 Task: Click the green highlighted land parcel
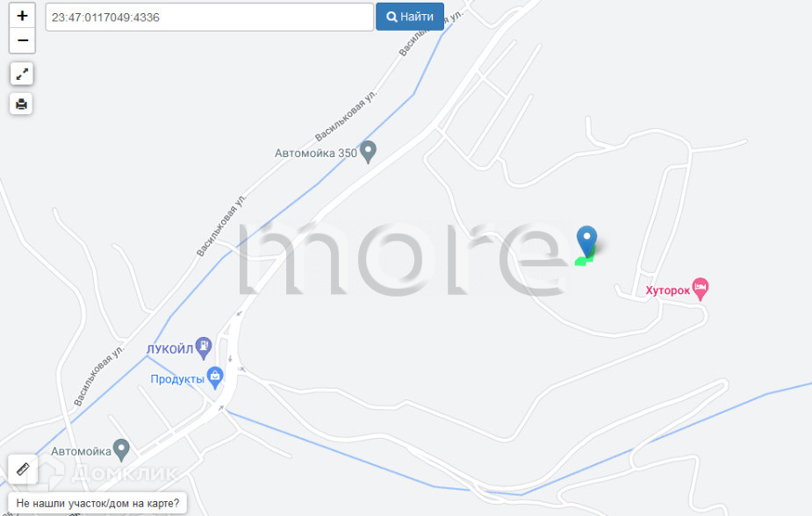pyautogui.click(x=584, y=259)
